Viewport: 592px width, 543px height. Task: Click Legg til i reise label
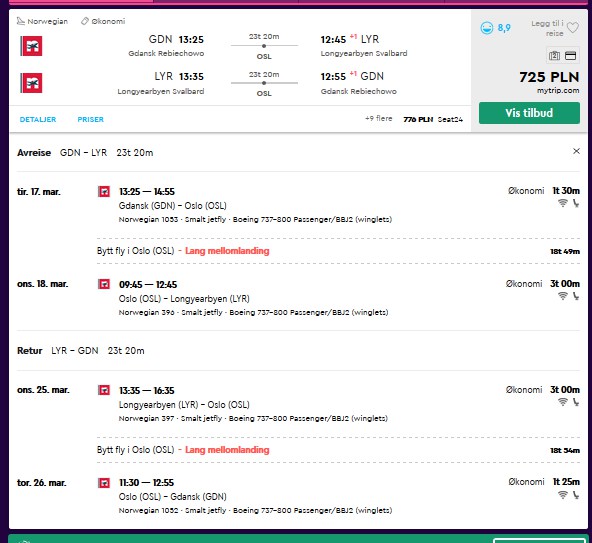point(547,28)
